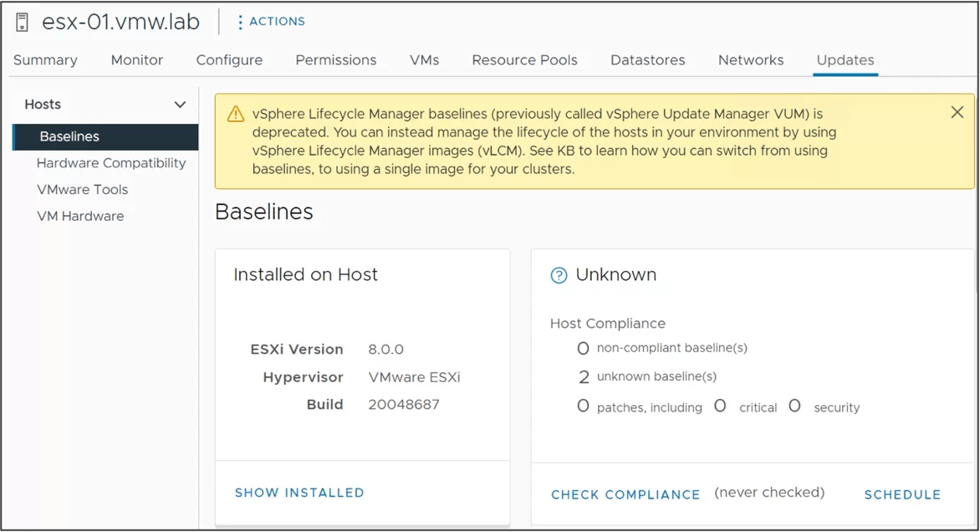
Task: Open the Monitor tab
Action: point(137,60)
